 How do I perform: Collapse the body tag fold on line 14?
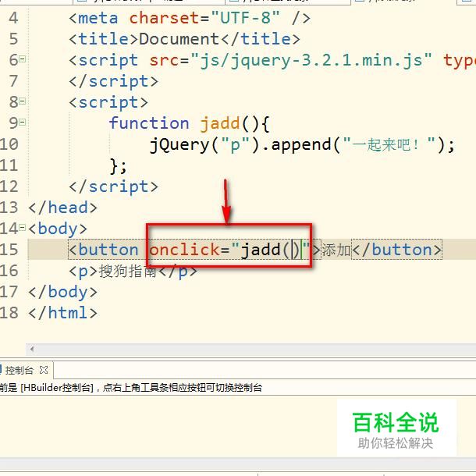tap(22, 227)
